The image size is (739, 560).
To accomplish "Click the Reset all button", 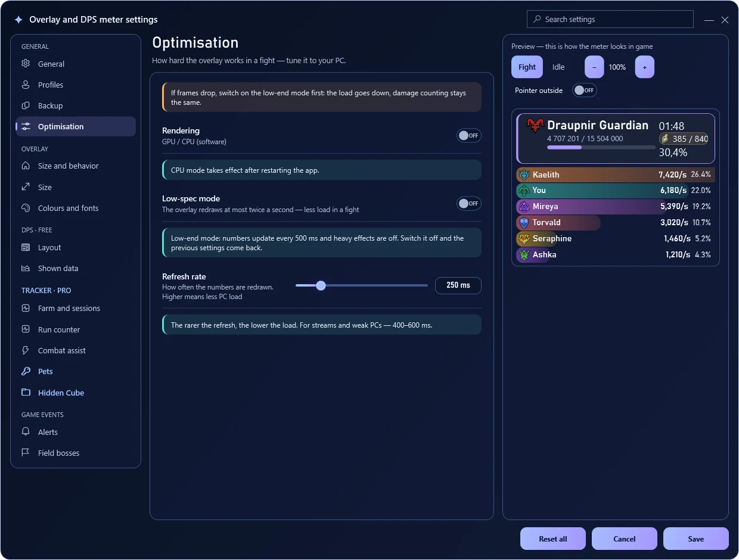I will point(553,539).
